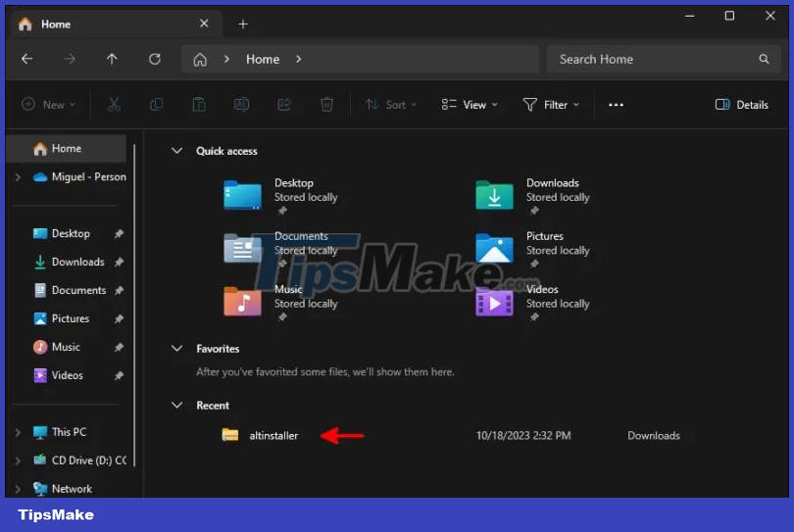Open the Filter dropdown
Viewport: 794px width, 532px height.
[551, 105]
